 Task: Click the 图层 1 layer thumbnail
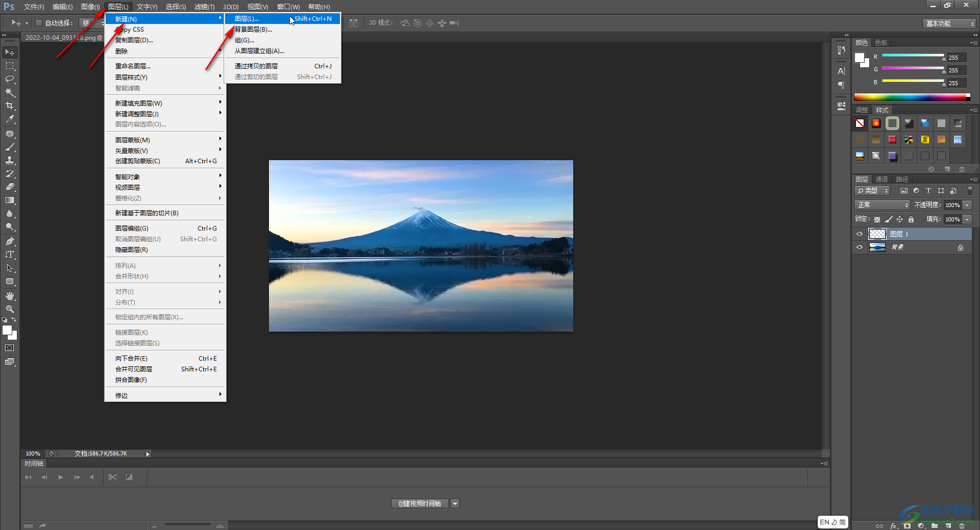877,234
